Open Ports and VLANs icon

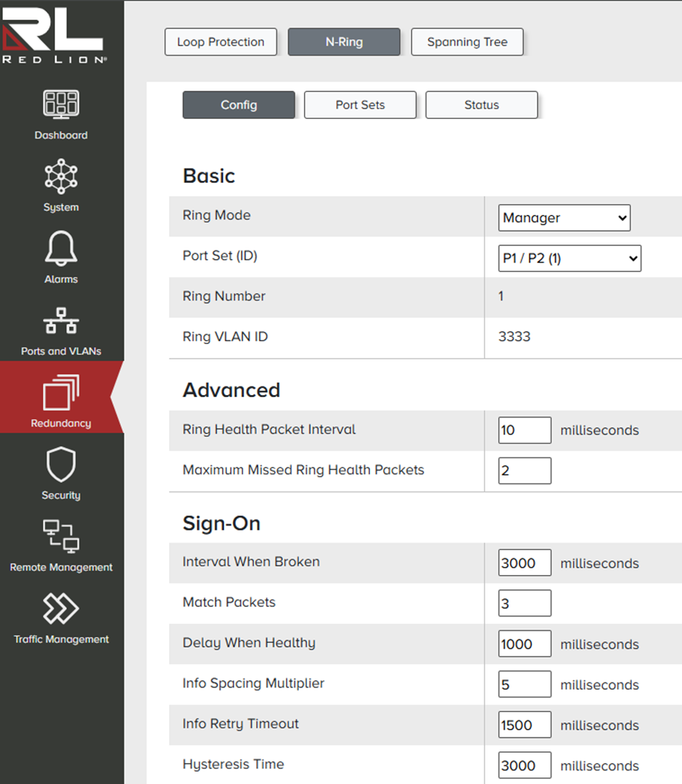(61, 321)
